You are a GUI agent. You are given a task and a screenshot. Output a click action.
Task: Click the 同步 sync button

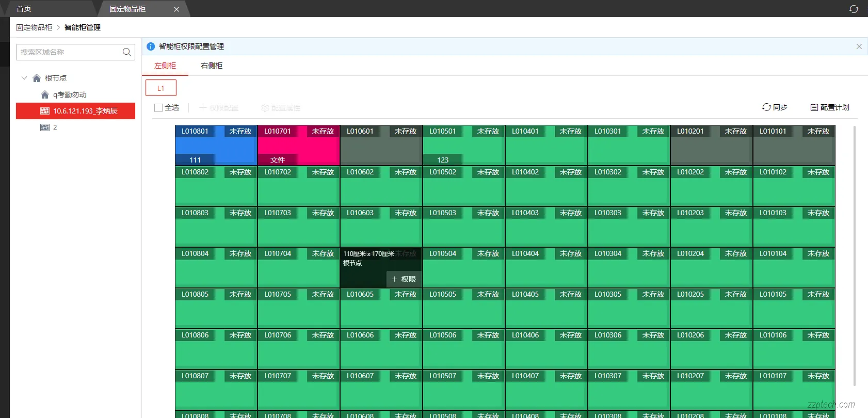(x=775, y=107)
